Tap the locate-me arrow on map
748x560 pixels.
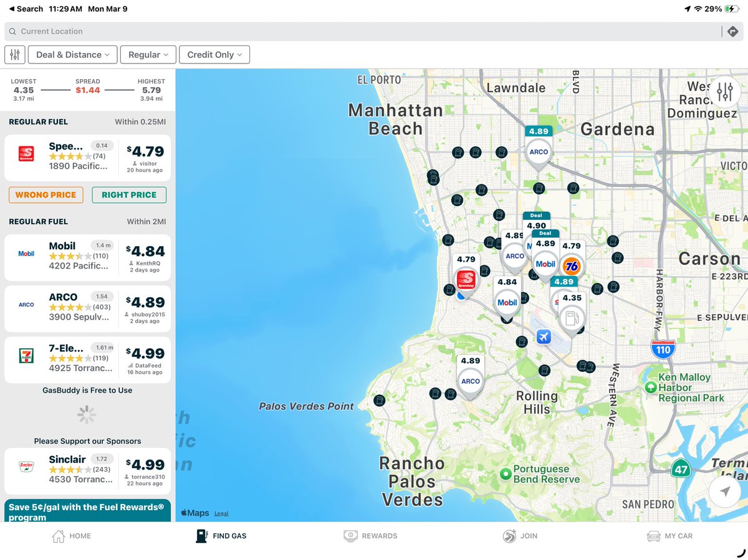click(x=724, y=491)
